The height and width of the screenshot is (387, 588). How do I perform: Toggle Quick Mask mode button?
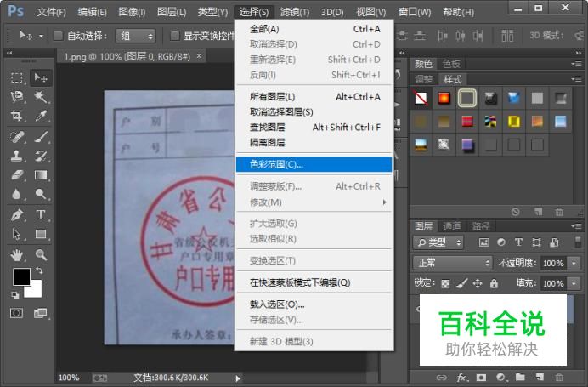click(16, 313)
